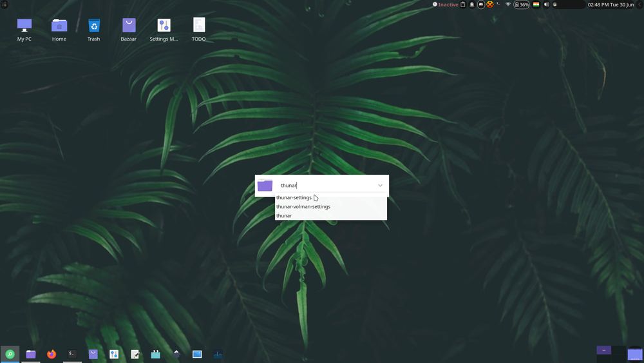Open the application menu search launcher
644x363 pixels.
10,354
